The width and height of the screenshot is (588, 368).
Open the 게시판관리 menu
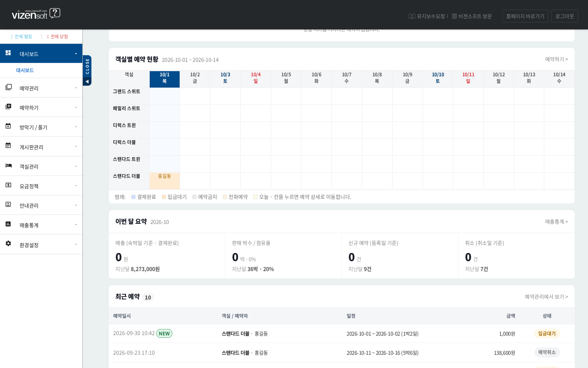pyautogui.click(x=41, y=147)
